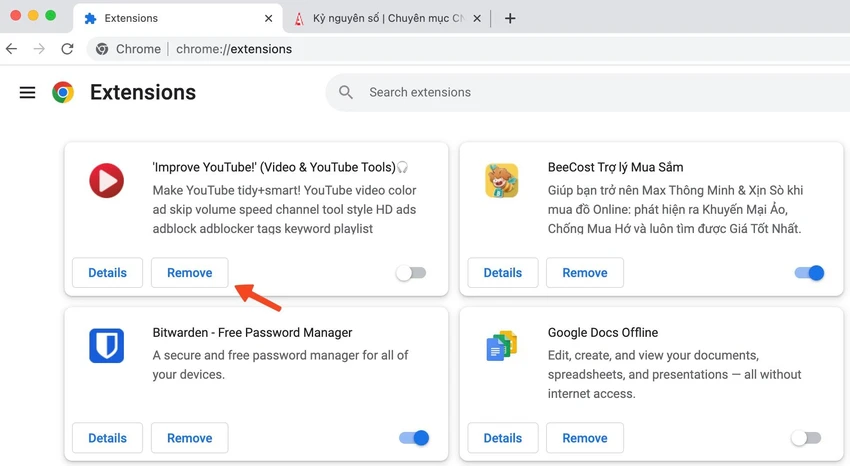Screen dimensions: 850x466
Task: Click the search magnifier icon
Action: pyautogui.click(x=346, y=93)
